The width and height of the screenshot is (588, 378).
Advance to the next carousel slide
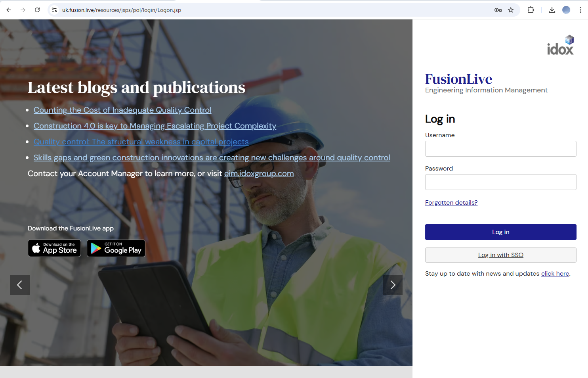click(x=392, y=285)
